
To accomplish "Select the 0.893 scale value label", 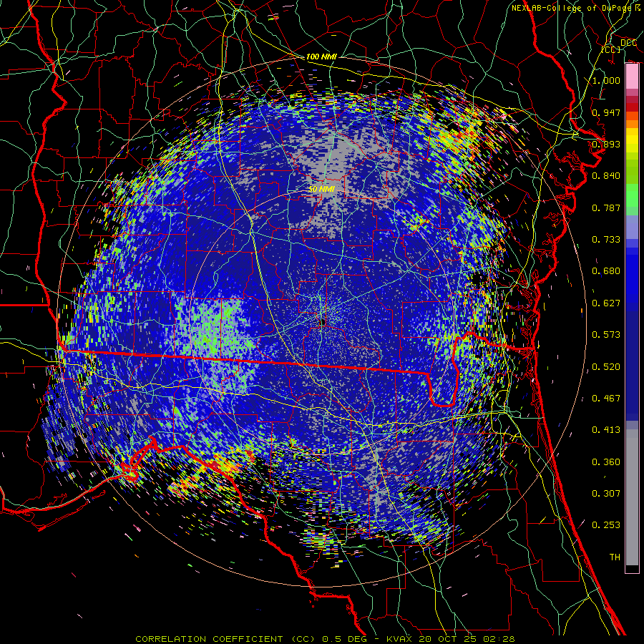I will pos(606,144).
